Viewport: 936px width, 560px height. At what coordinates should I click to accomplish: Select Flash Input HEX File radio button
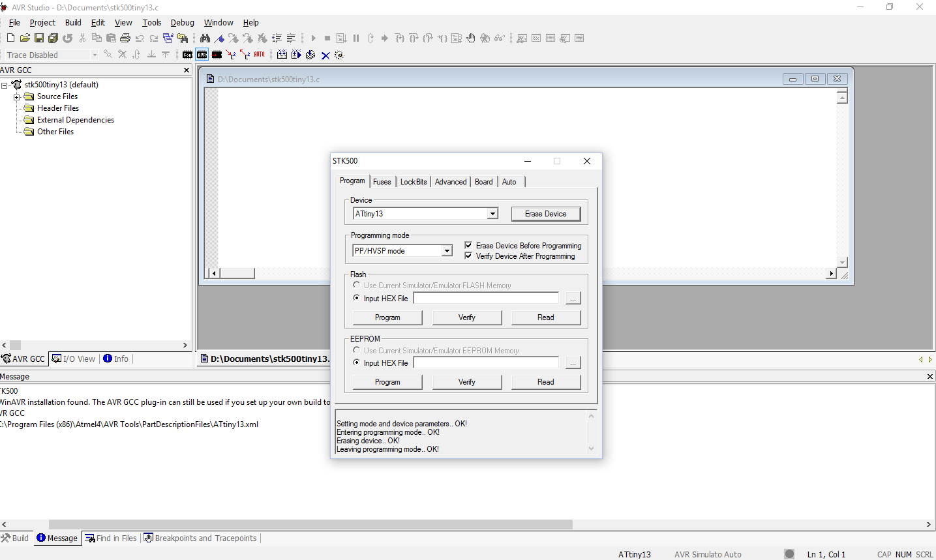356,298
